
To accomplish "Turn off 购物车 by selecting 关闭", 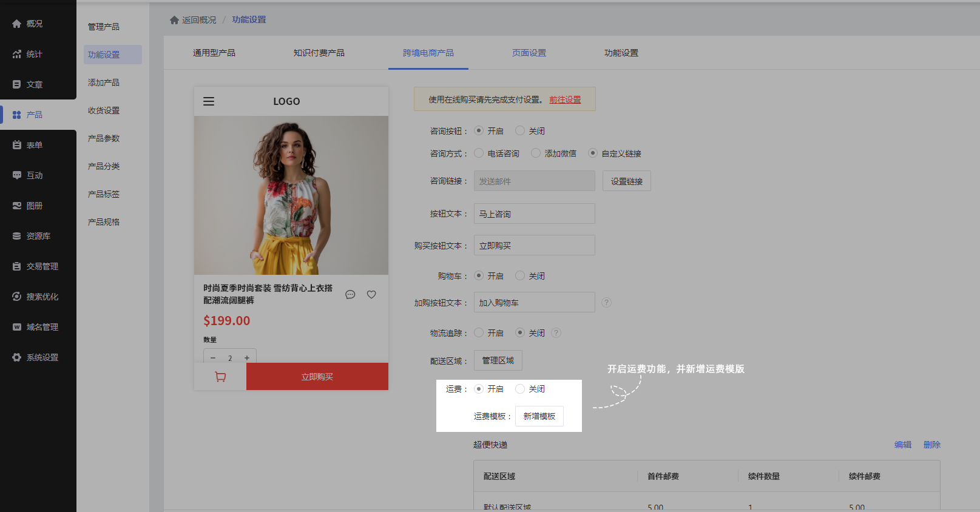I will point(520,276).
